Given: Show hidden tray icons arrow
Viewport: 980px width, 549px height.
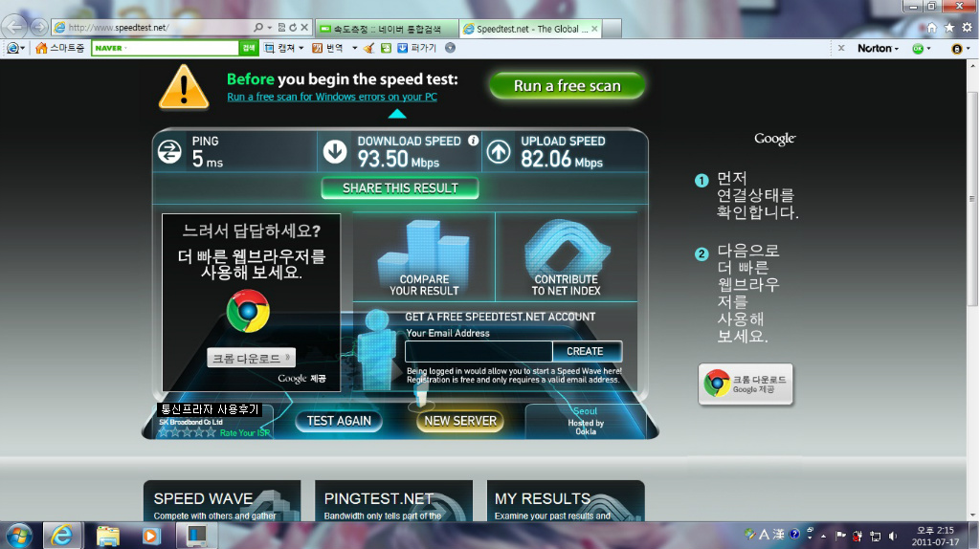Looking at the screenshot, I should pos(824,536).
